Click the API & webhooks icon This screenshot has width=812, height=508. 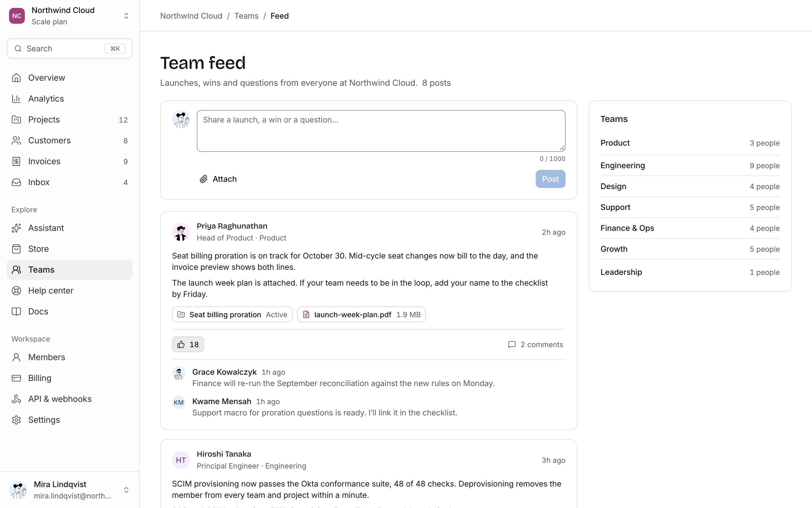click(16, 399)
